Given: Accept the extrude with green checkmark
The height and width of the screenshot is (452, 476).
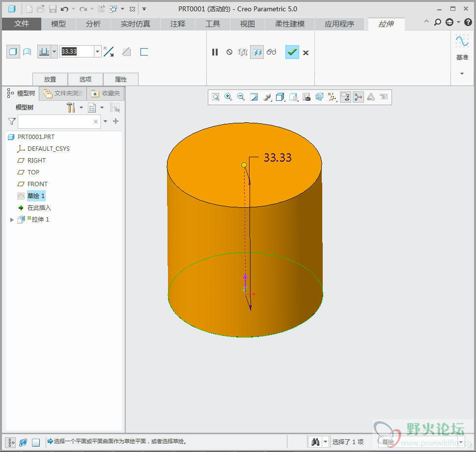Looking at the screenshot, I should pos(292,52).
